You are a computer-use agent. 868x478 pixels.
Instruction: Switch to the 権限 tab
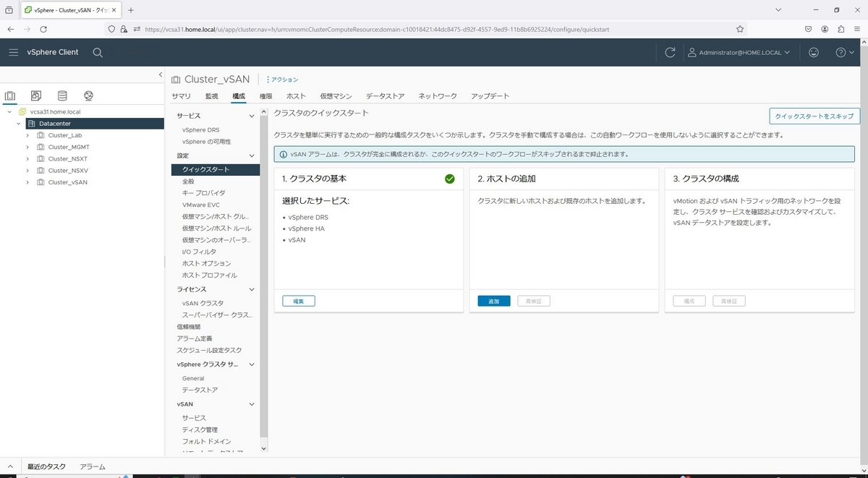(x=265, y=96)
